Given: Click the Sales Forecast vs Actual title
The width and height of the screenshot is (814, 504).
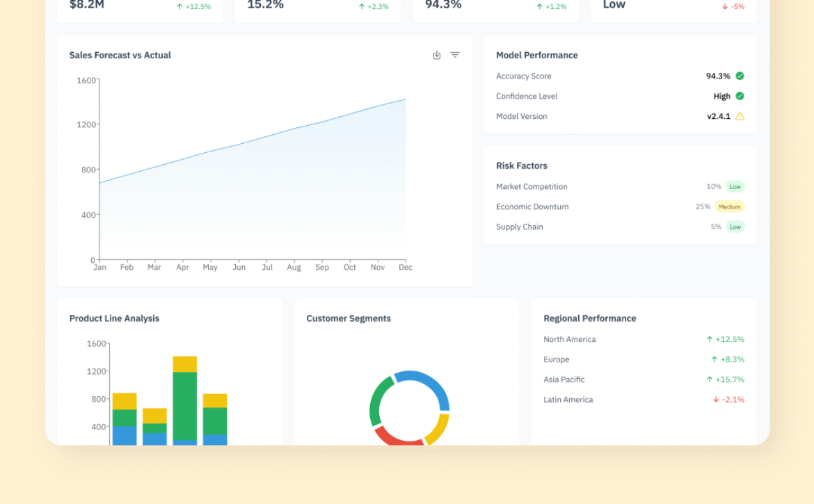Looking at the screenshot, I should (120, 55).
